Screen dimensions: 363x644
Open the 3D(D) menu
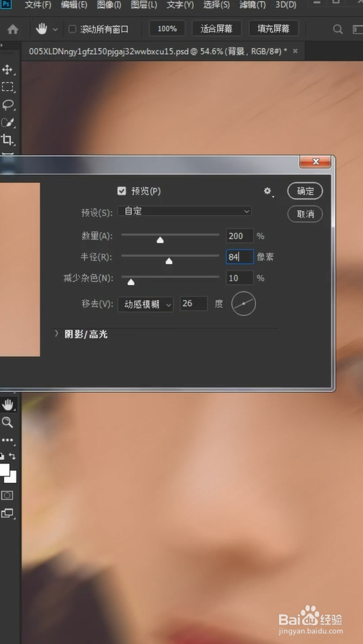tap(286, 5)
